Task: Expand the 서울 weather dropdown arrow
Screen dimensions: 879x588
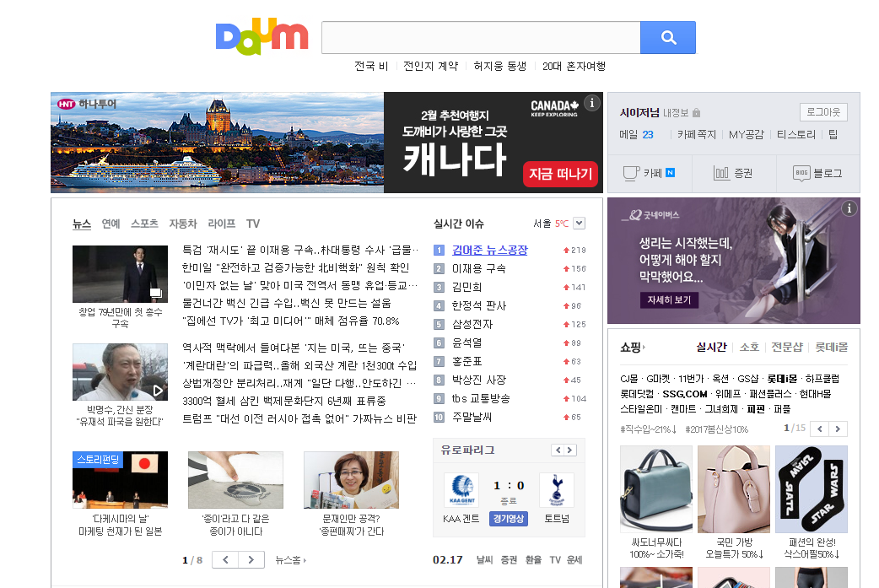Action: point(579,224)
